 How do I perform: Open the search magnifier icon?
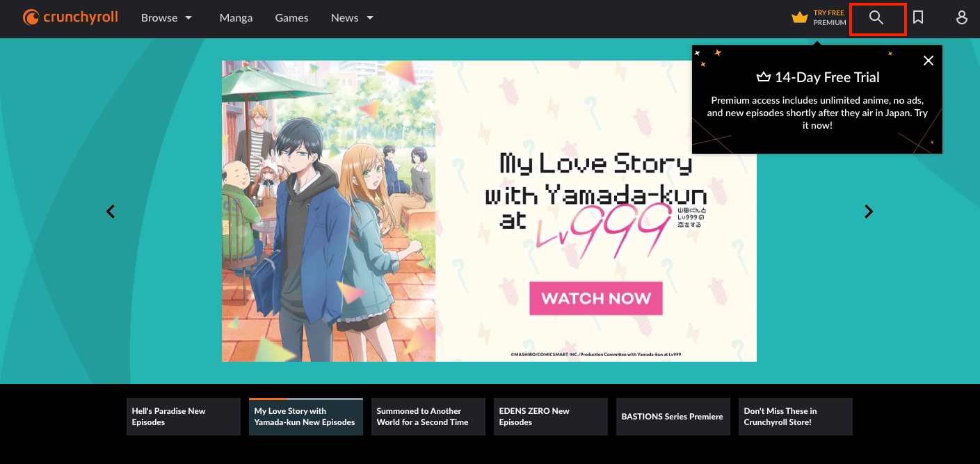click(x=876, y=18)
